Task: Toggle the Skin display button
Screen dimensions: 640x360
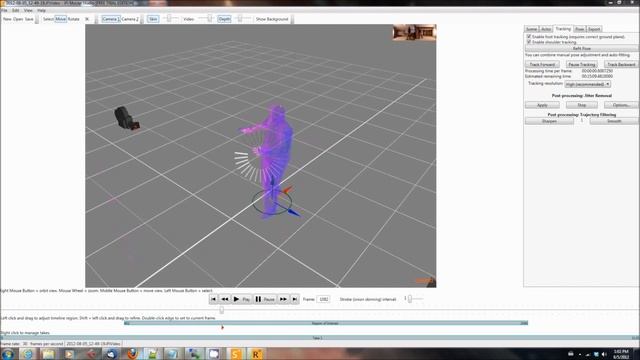Action: coord(153,19)
